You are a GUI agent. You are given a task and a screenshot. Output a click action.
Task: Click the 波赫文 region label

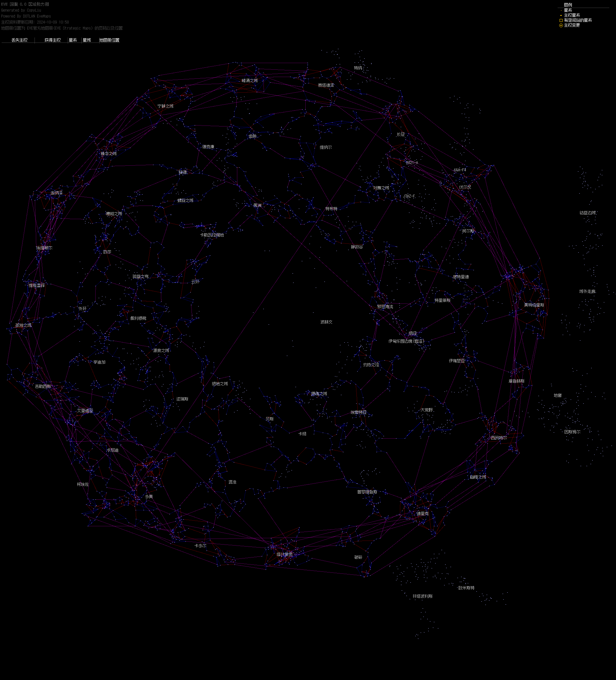(326, 322)
